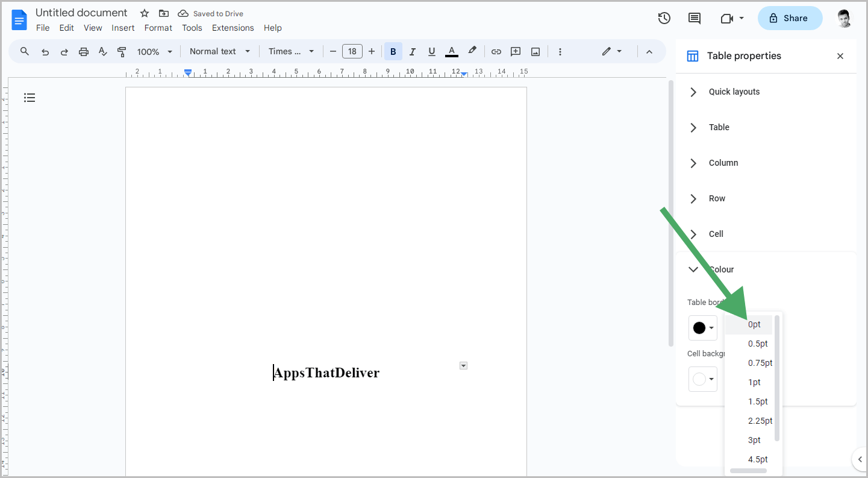Toggle italic formatting

coord(412,51)
